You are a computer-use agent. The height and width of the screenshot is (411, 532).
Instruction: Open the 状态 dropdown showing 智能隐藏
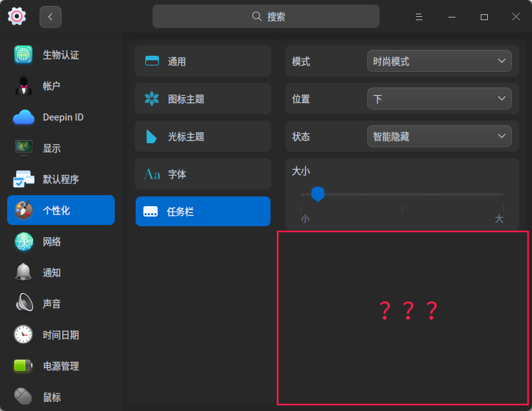(x=439, y=136)
